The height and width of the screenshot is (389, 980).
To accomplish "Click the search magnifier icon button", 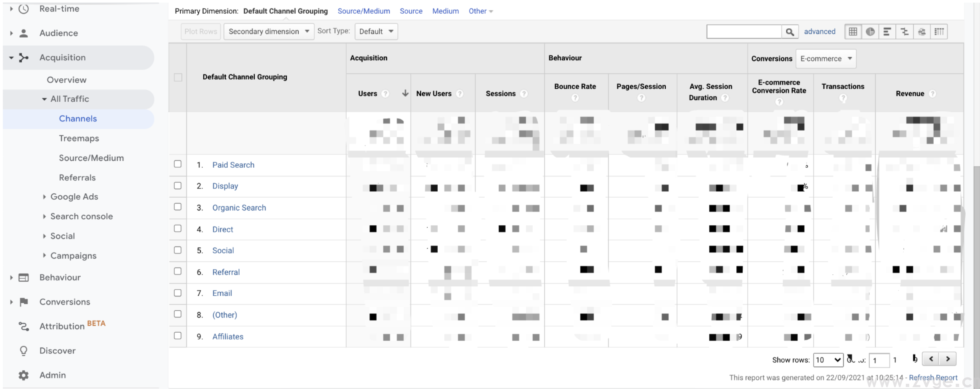I will click(790, 32).
